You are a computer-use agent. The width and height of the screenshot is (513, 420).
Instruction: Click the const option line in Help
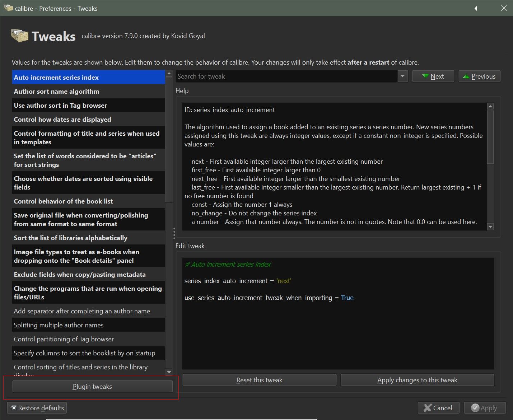pyautogui.click(x=242, y=204)
